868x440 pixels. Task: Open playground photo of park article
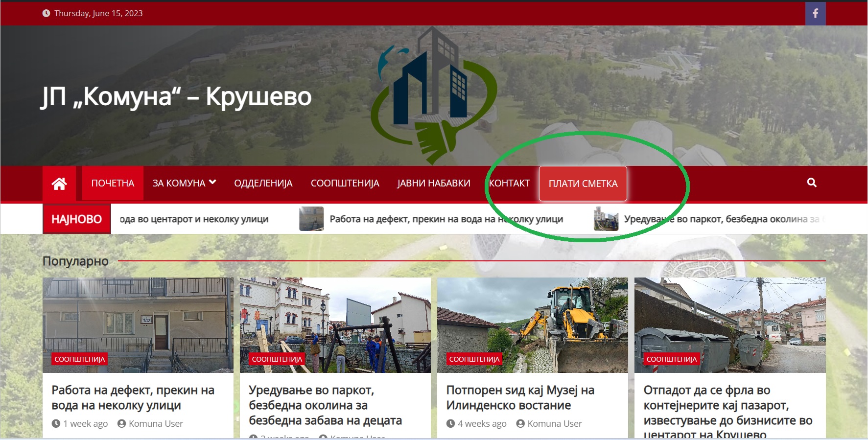pyautogui.click(x=335, y=325)
